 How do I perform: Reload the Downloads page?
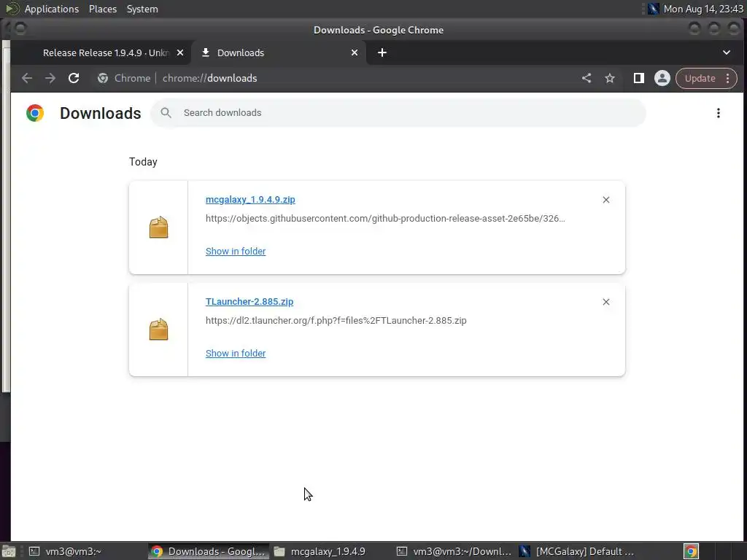(74, 78)
